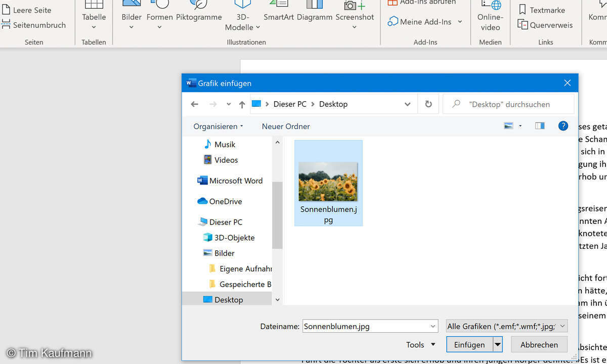Select OneDrive in the navigation tree

[225, 201]
